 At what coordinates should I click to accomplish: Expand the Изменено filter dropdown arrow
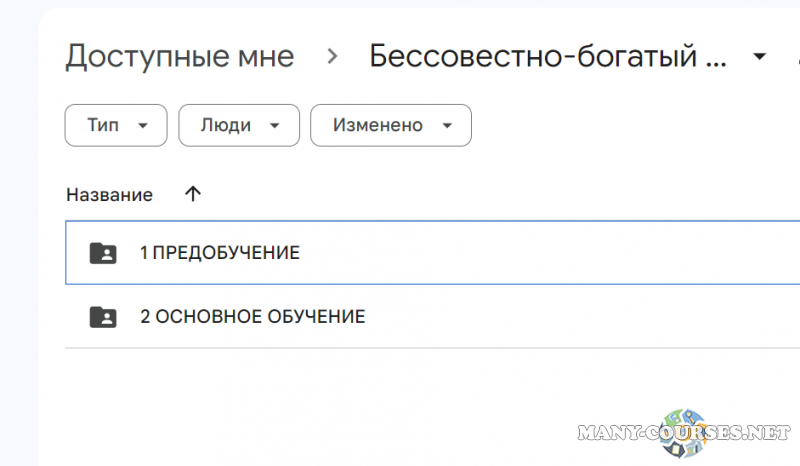tap(447, 126)
